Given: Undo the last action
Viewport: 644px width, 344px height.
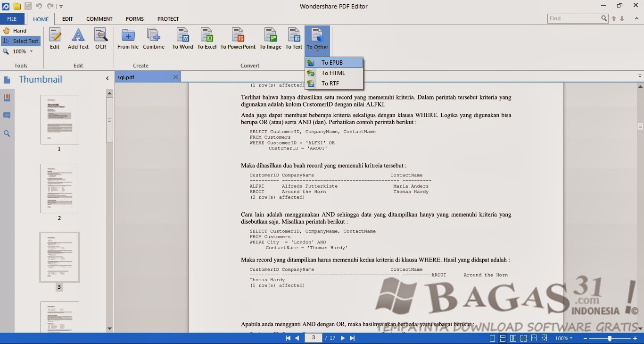Looking at the screenshot, I should coord(39,6).
